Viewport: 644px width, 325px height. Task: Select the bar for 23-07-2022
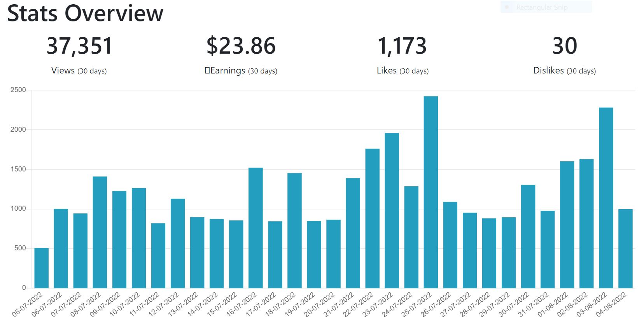click(392, 211)
